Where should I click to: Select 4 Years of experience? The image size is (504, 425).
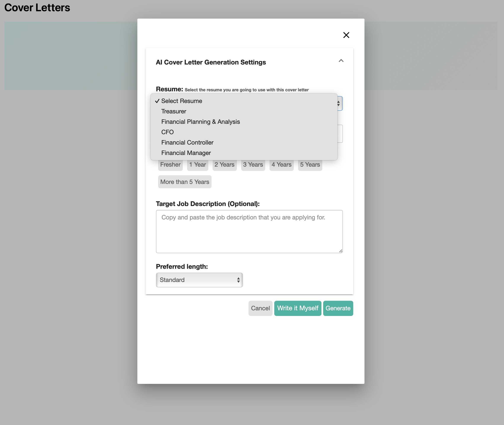click(281, 164)
